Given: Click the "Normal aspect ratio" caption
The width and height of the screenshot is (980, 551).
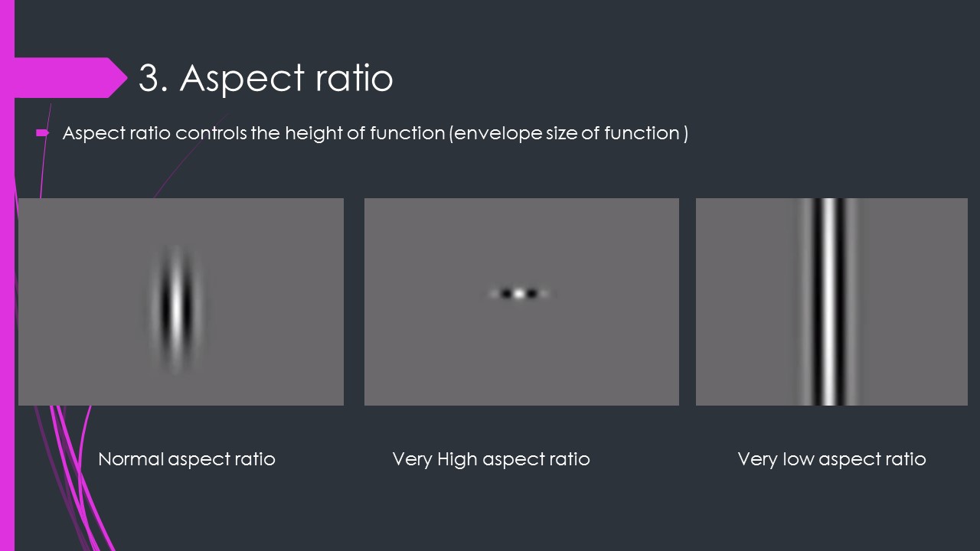Looking at the screenshot, I should coord(187,459).
